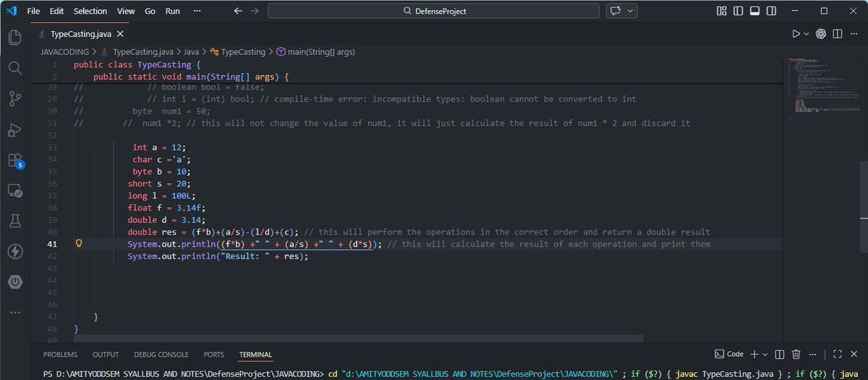The height and width of the screenshot is (380, 868).
Task: Click the lightbulb on line 41
Action: coord(80,244)
